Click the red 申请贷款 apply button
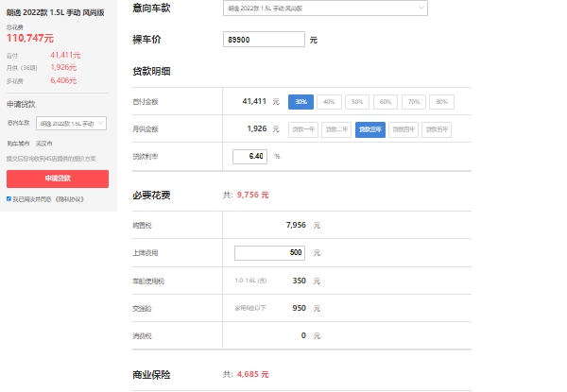The height and width of the screenshot is (392, 567). pyautogui.click(x=58, y=179)
